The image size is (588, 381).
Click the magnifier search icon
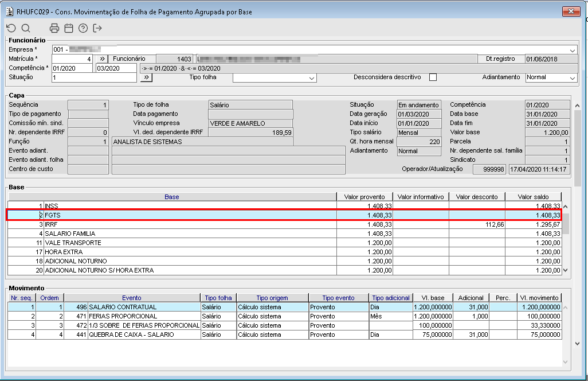[26, 28]
